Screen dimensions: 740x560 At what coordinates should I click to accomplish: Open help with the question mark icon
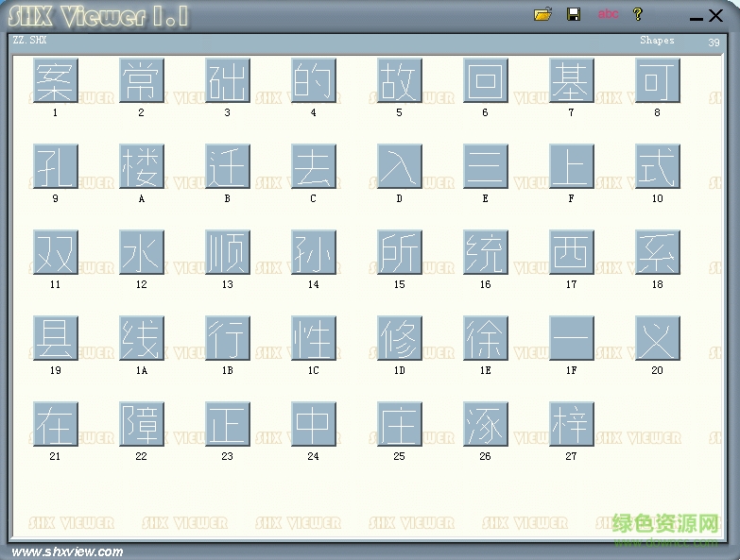pos(638,14)
